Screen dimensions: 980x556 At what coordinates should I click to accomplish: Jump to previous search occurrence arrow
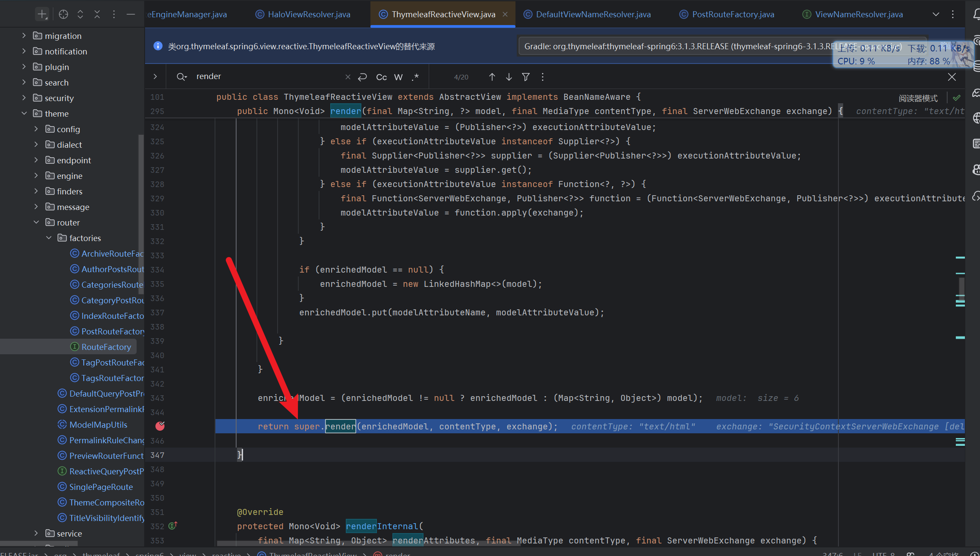pos(492,77)
